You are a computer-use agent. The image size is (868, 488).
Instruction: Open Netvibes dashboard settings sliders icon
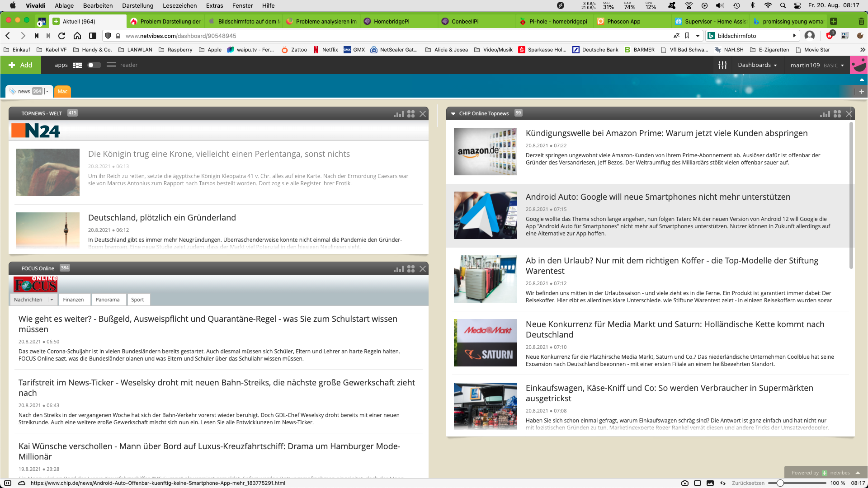[722, 65]
